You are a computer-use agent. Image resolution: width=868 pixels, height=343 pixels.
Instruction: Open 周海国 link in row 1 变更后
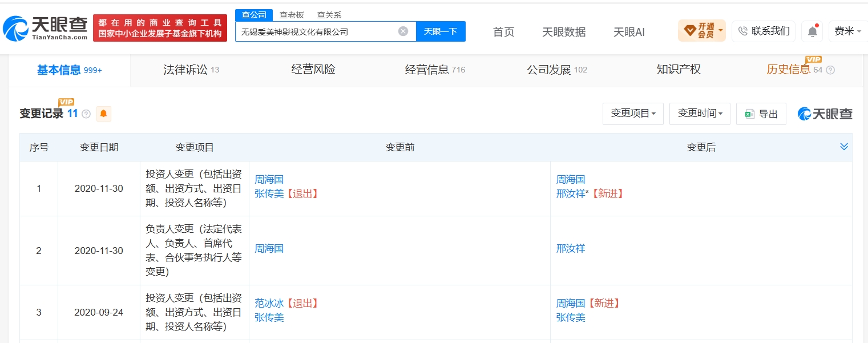click(x=571, y=179)
